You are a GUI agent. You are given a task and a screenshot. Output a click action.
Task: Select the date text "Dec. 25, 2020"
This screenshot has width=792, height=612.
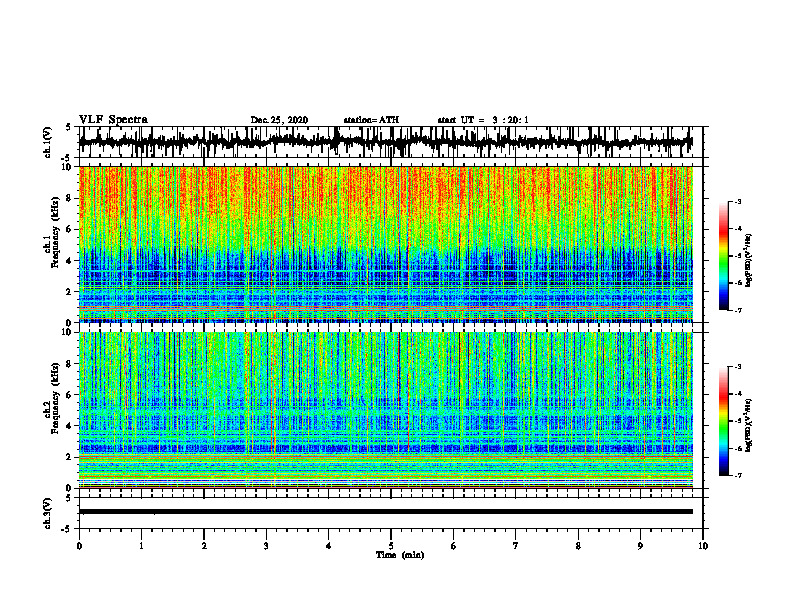pos(279,120)
